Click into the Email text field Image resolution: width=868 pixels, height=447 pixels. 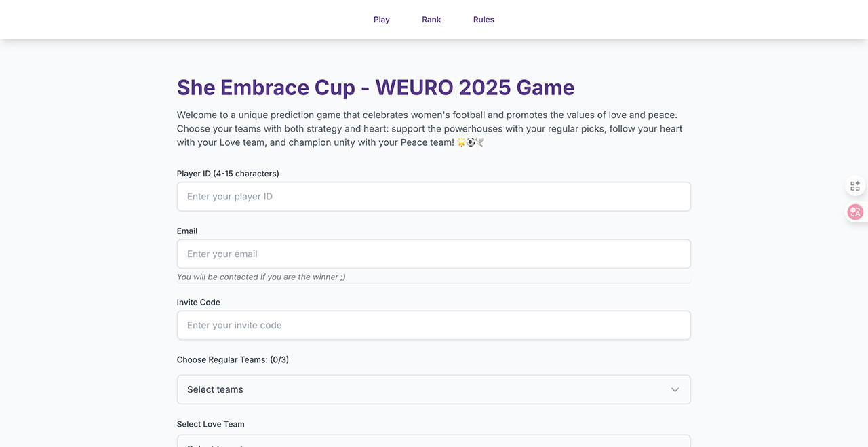click(434, 254)
